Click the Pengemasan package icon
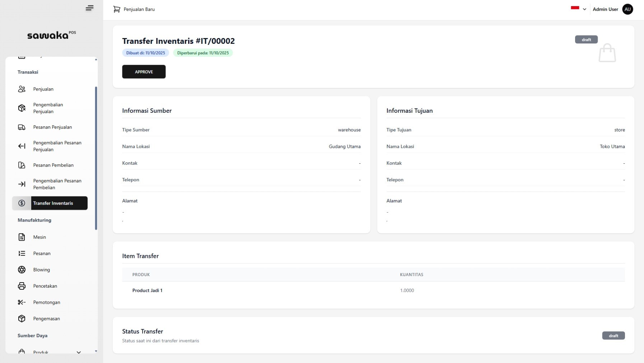Screen dimensions: 644x363 coord(22,319)
